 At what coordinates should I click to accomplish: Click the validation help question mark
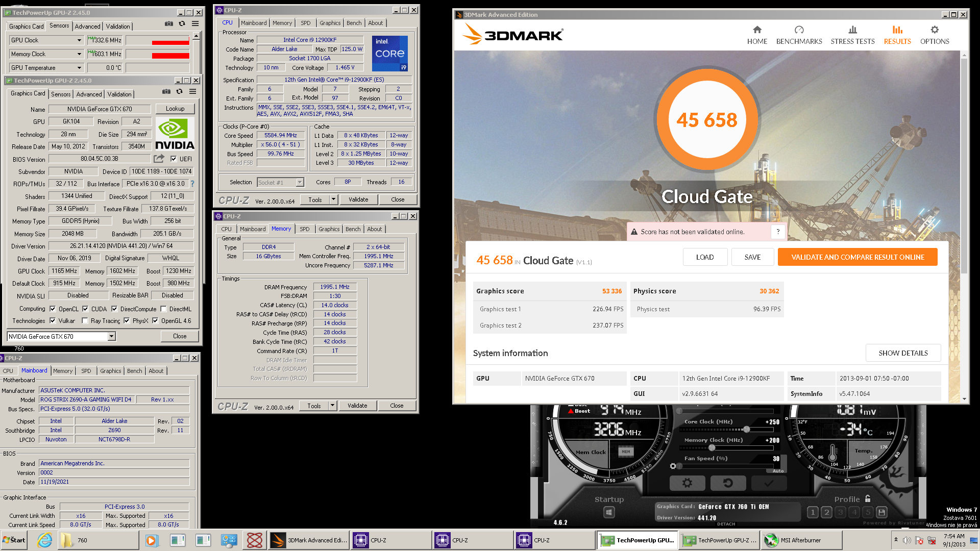click(778, 232)
